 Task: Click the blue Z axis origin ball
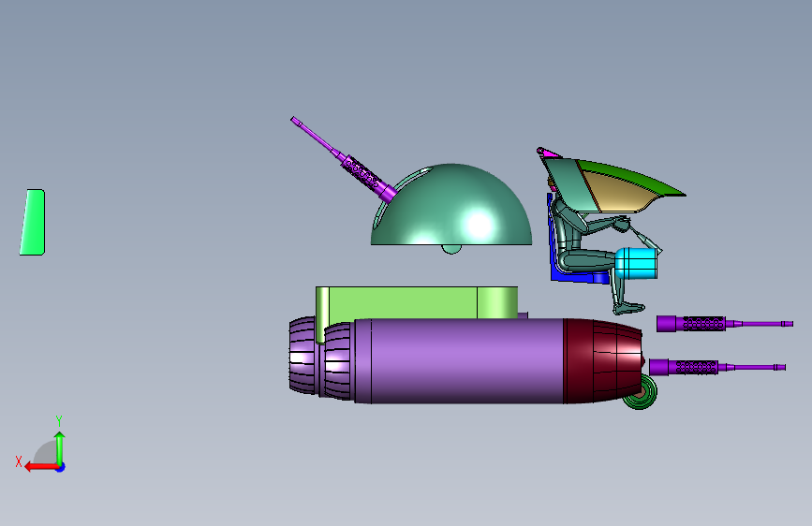click(61, 467)
